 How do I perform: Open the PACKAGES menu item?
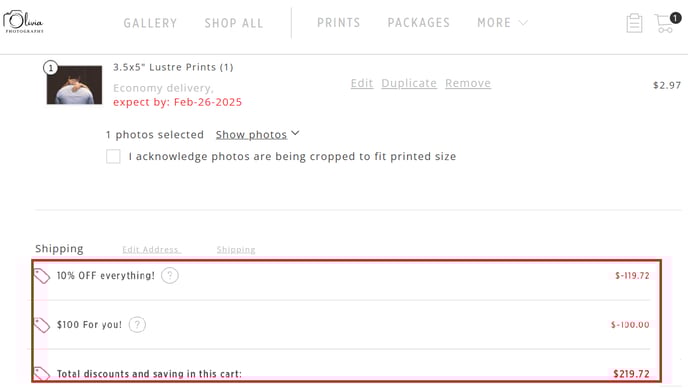[x=419, y=23]
